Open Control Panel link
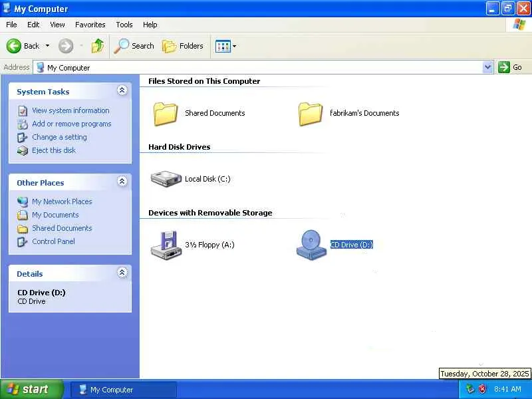This screenshot has width=532, height=399. (x=53, y=241)
